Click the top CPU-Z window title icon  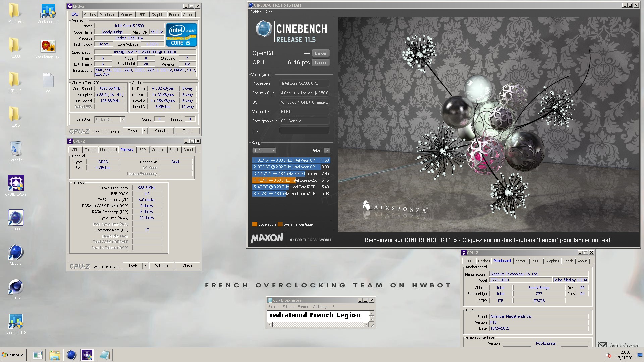coord(70,6)
